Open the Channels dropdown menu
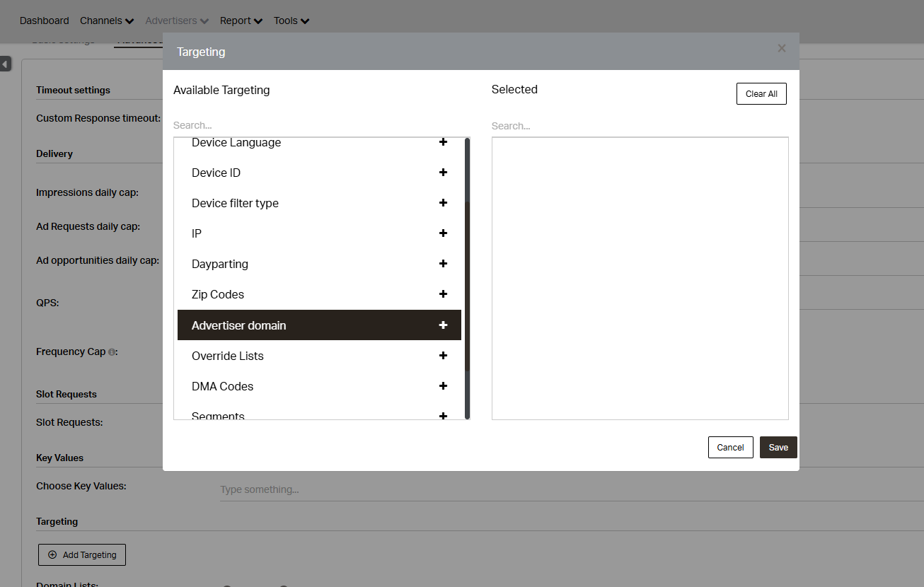 coord(107,21)
